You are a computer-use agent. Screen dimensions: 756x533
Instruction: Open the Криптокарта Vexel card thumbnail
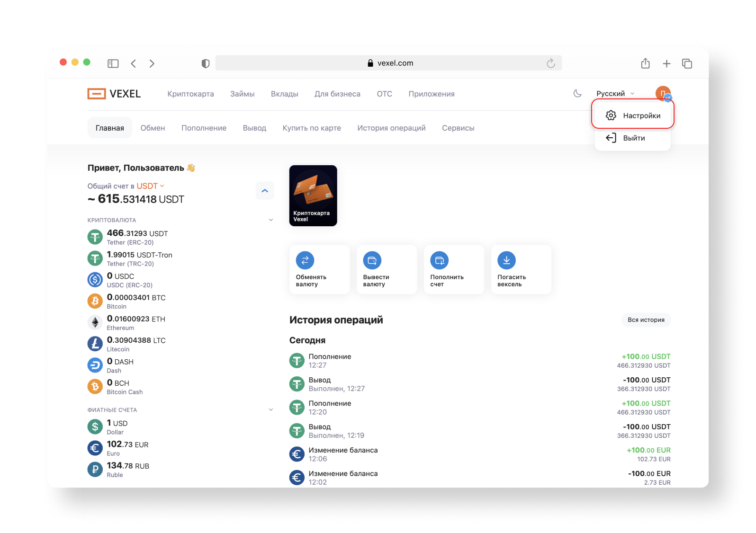click(x=313, y=195)
